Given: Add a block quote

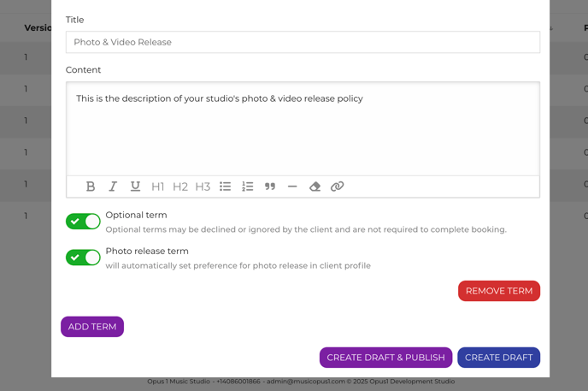Looking at the screenshot, I should click(x=270, y=187).
